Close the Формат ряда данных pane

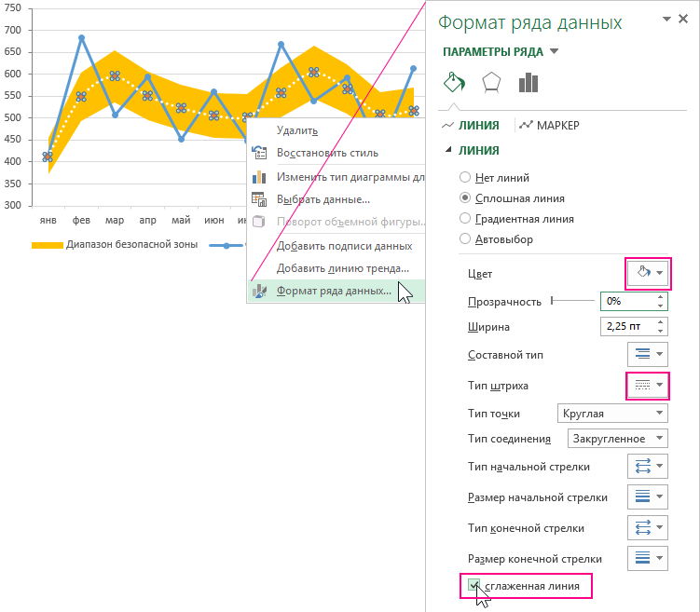688,20
